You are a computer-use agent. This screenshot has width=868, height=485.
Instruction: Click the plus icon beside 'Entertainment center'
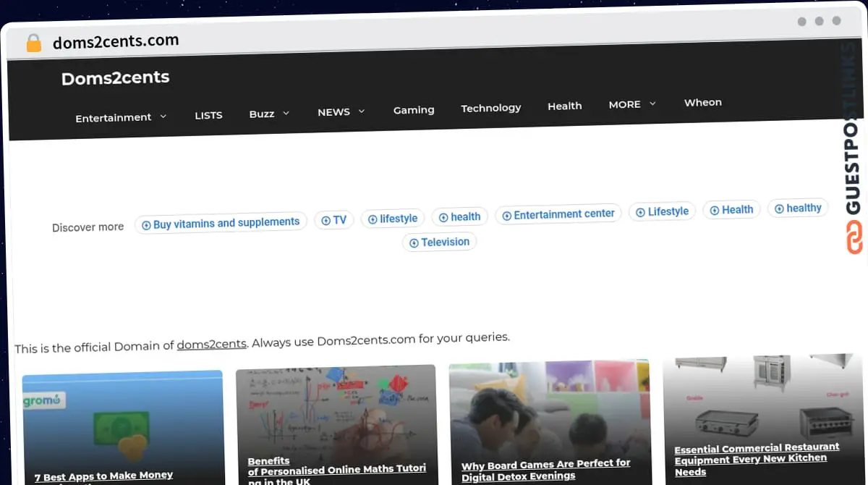coord(508,214)
